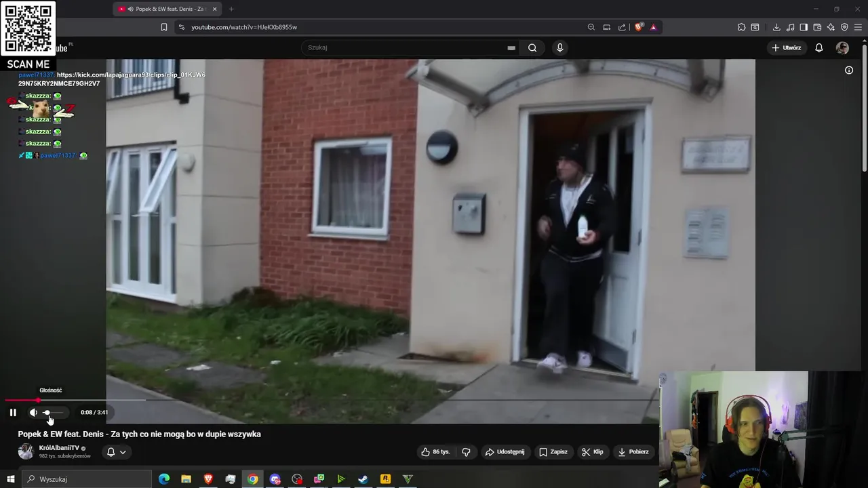Image resolution: width=868 pixels, height=488 pixels.
Task: Open the Leo AI sparkle icon
Action: 831,27
